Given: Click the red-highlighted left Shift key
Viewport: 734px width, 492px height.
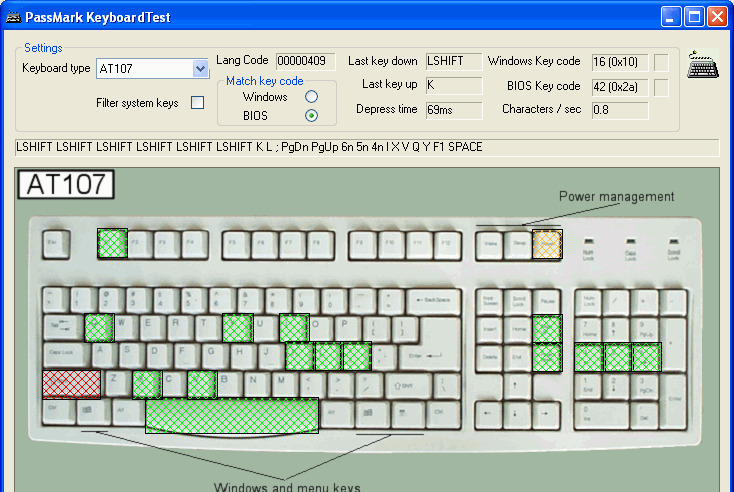Looking at the screenshot, I should (x=72, y=385).
